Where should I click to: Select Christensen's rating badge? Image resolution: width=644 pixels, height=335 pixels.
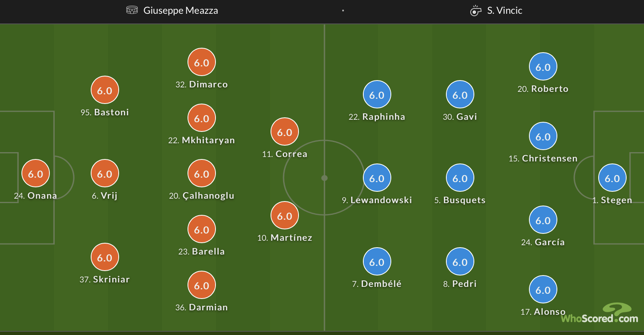543,136
